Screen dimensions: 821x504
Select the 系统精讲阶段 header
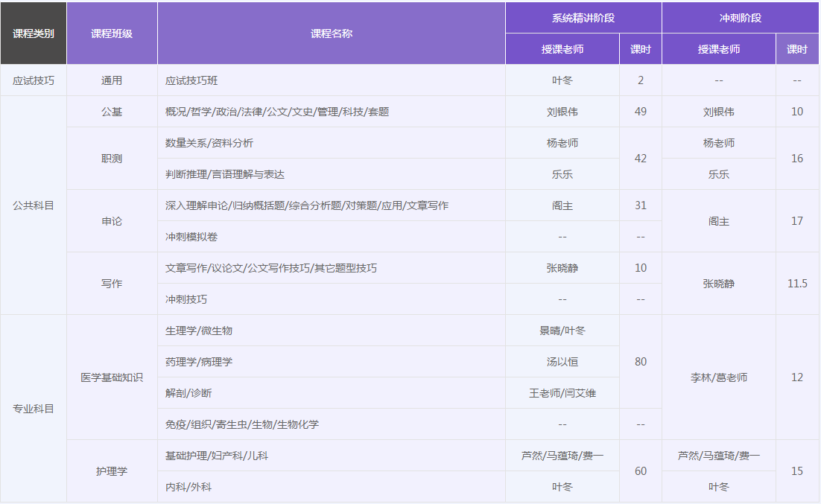click(x=583, y=18)
